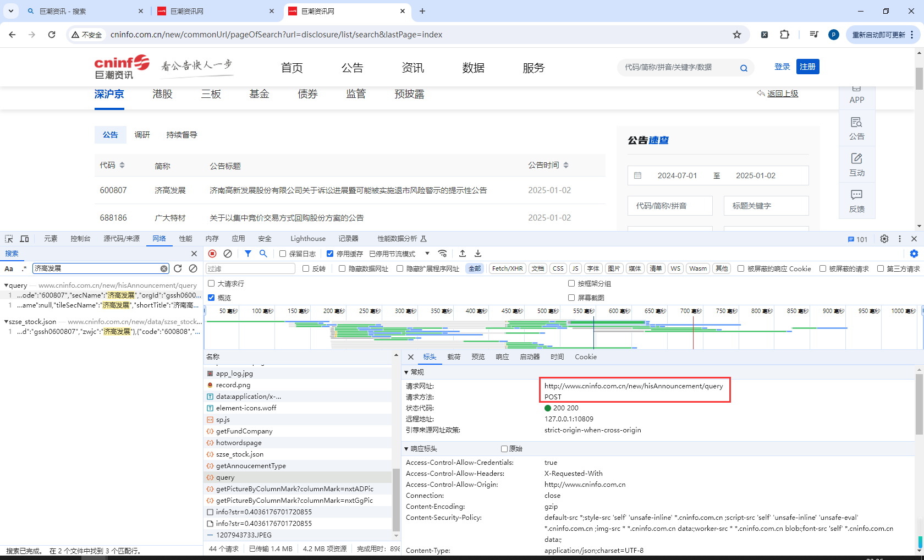Toggle match case Aa button

click(9, 268)
